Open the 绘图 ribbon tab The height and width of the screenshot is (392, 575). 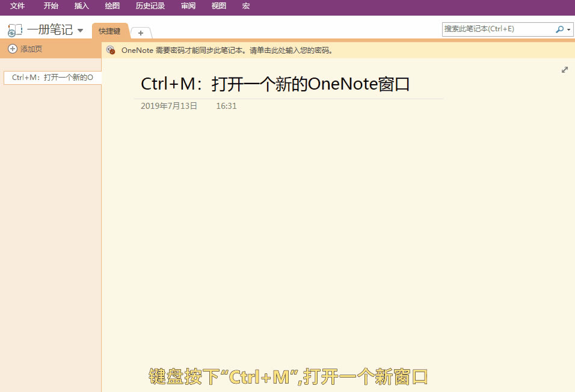(112, 7)
